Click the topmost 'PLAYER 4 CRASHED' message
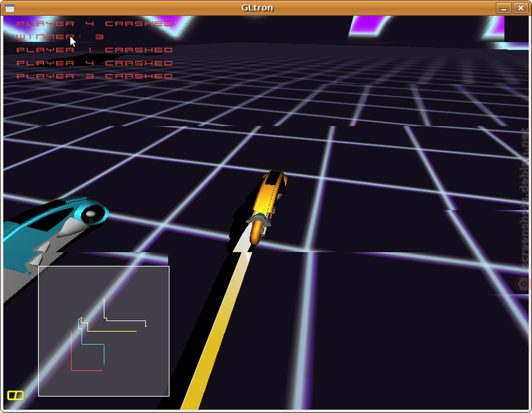The width and height of the screenshot is (532, 413). tap(94, 23)
